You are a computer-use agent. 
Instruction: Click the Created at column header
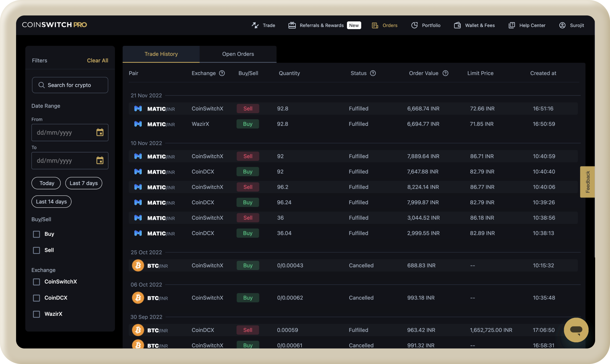point(543,73)
